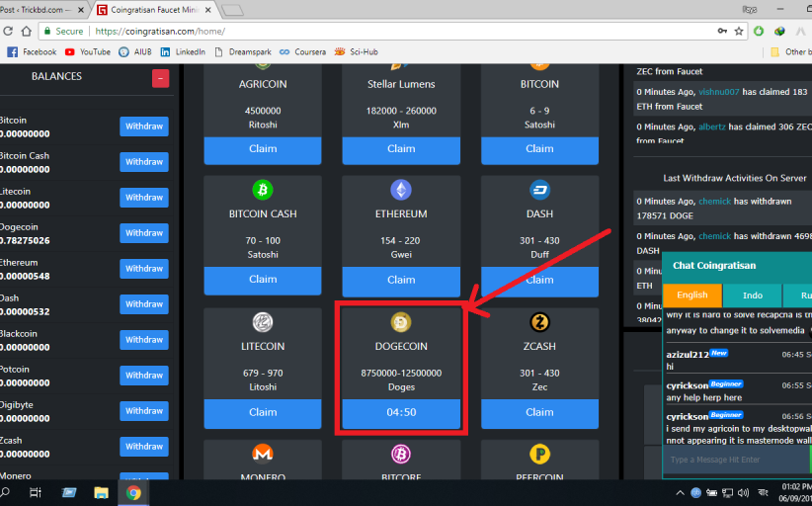Click the Ethereum coin icon

click(x=401, y=190)
